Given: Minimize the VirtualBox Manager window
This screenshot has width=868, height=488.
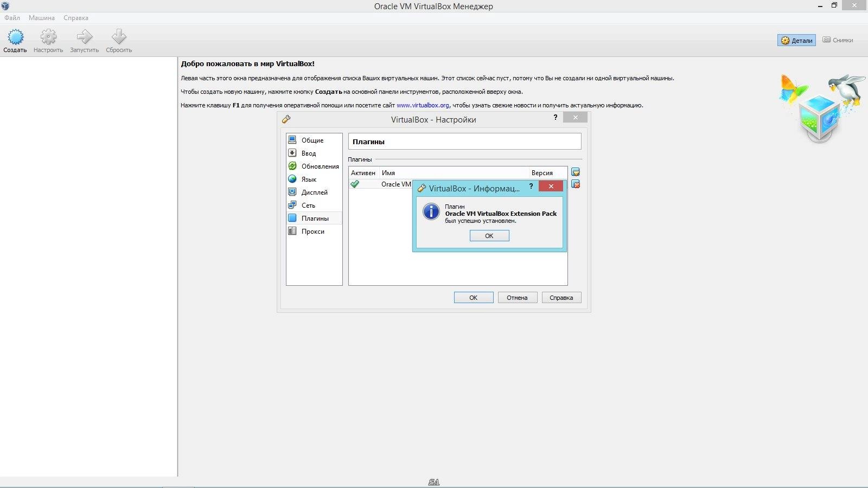Looking at the screenshot, I should pos(820,6).
